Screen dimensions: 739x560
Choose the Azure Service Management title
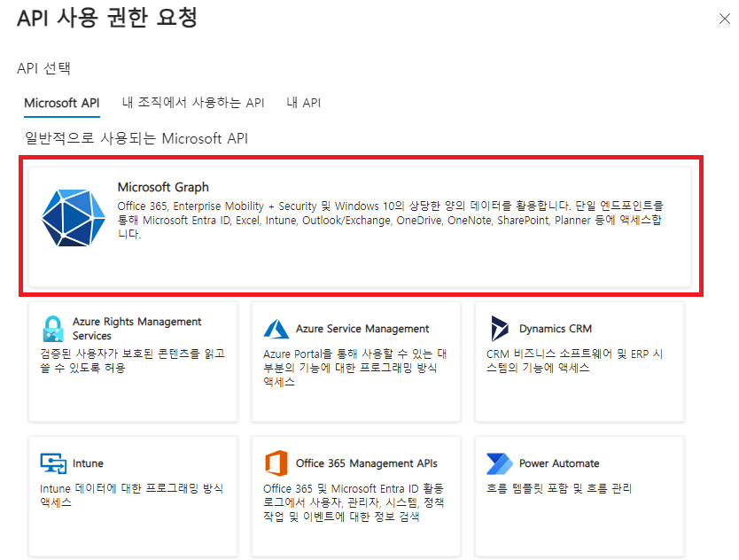(362, 329)
